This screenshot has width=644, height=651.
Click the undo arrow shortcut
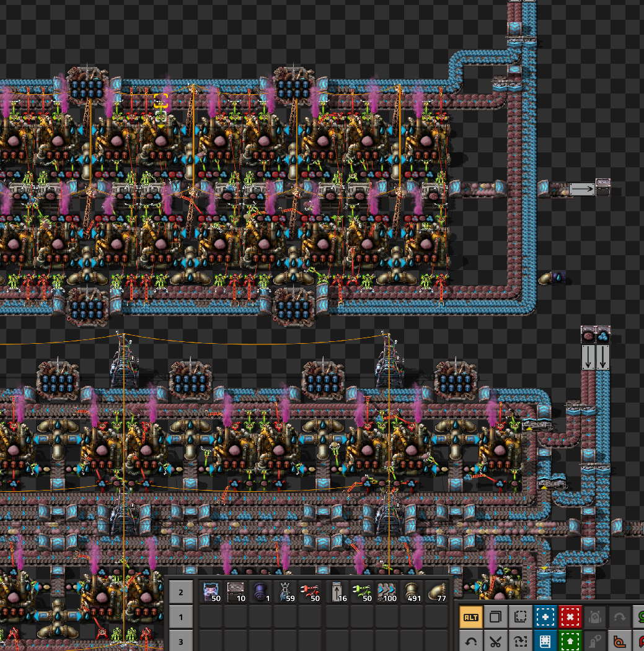pos(470,641)
